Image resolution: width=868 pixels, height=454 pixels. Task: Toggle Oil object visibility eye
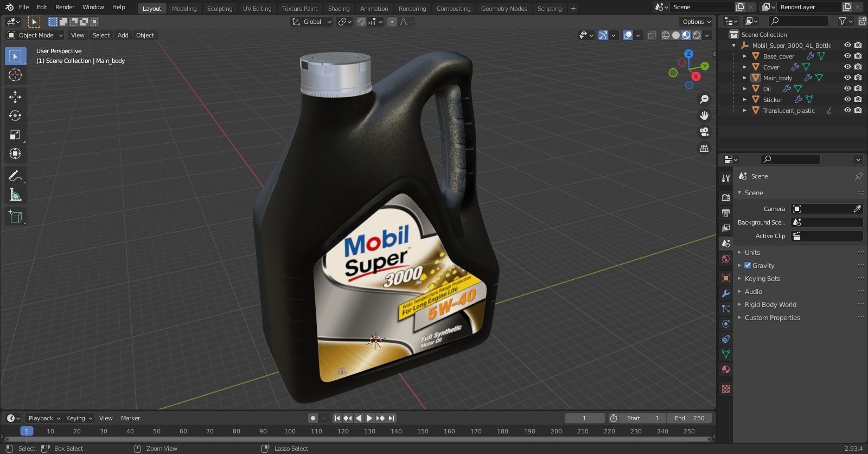tap(847, 88)
